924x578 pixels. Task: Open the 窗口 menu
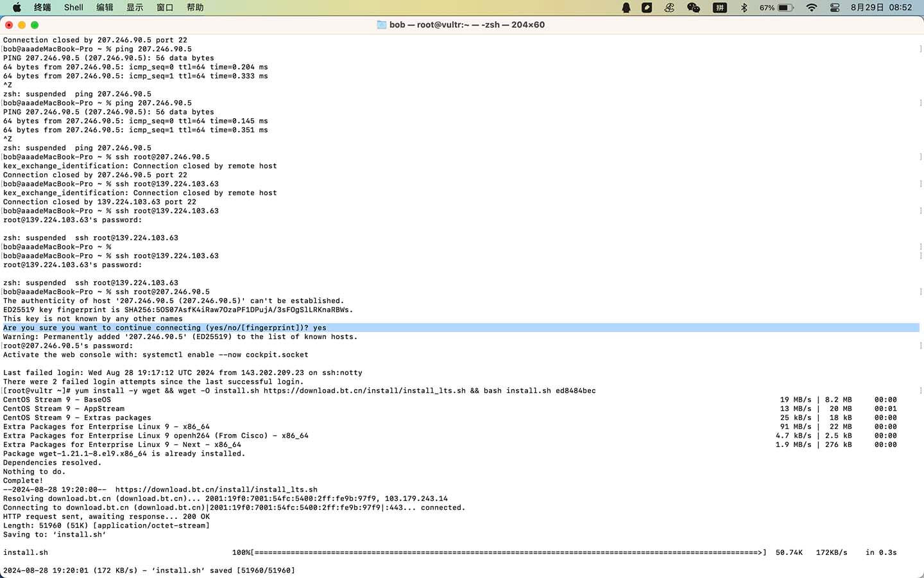[x=165, y=8]
